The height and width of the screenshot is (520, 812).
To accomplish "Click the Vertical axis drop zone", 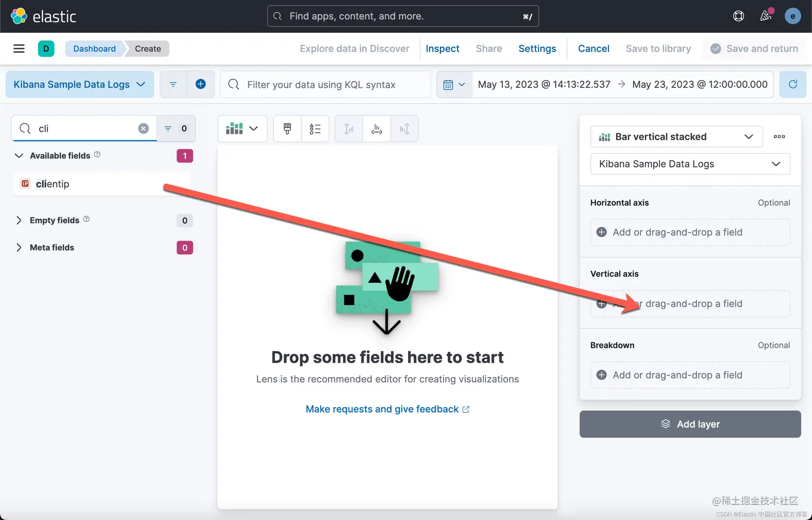I will [x=690, y=304].
